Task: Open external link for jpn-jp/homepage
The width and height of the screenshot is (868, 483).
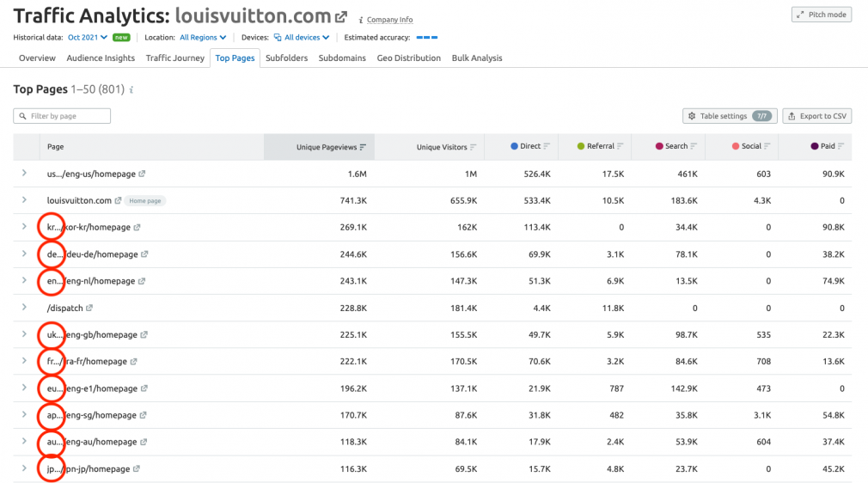Action: pos(136,468)
